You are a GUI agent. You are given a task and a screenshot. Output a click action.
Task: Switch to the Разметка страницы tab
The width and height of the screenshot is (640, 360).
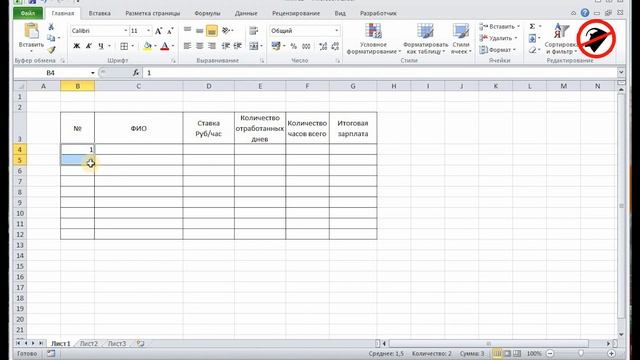coord(152,13)
